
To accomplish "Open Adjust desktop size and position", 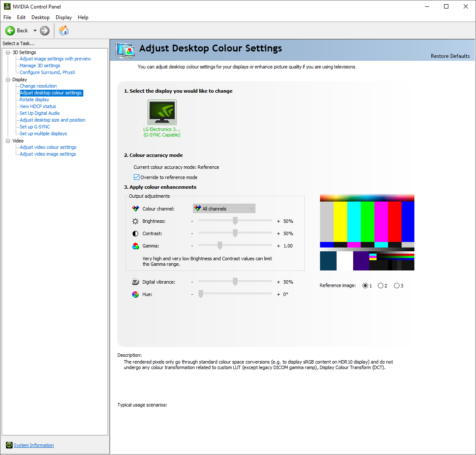I will pos(53,120).
